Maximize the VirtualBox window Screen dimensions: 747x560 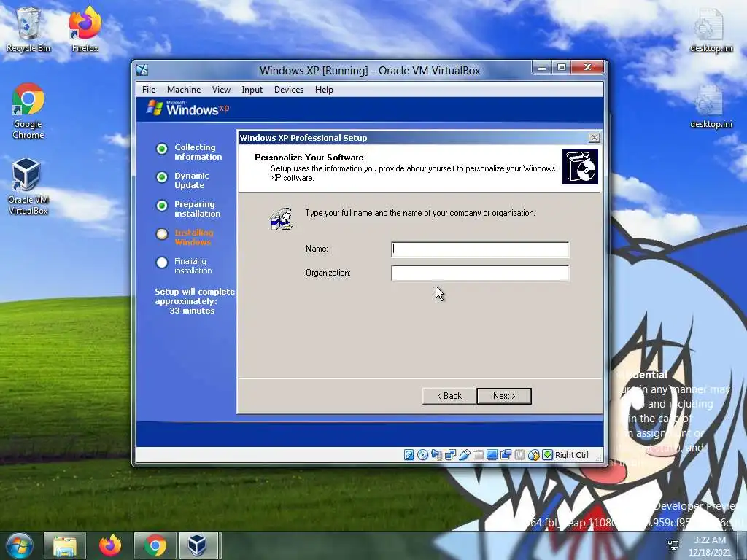point(562,67)
